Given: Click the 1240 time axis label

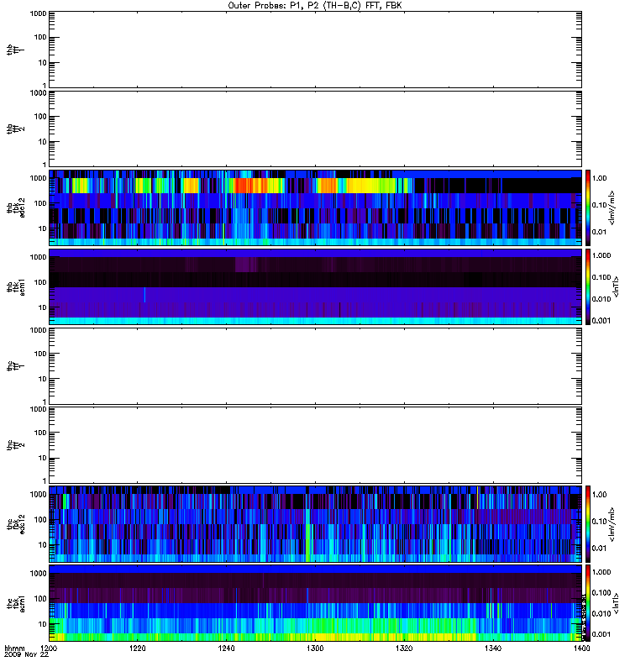Looking at the screenshot, I should pos(226,648).
